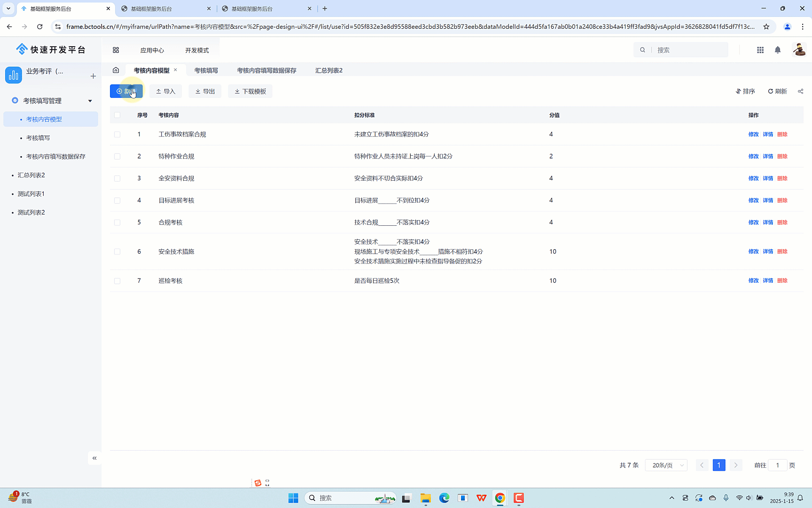This screenshot has width=812, height=508.
Task: Close the 考核内容模型 page tab
Action: (175, 70)
